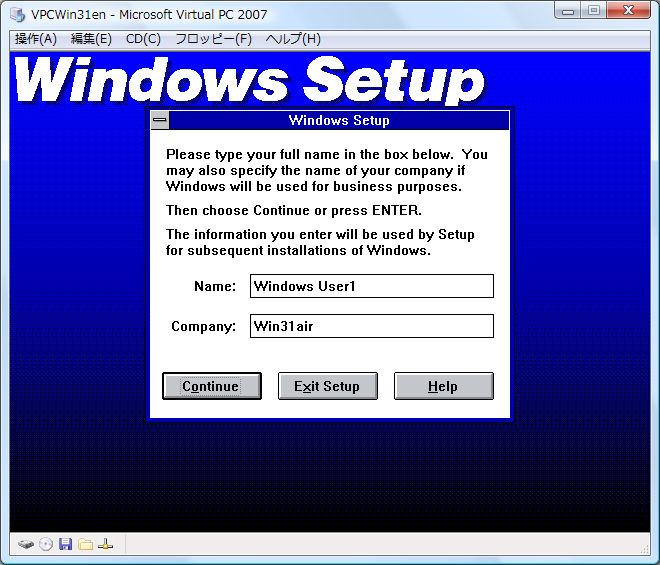Click the Windows Setup dialog title bar
The width and height of the screenshot is (660, 565).
[x=339, y=120]
